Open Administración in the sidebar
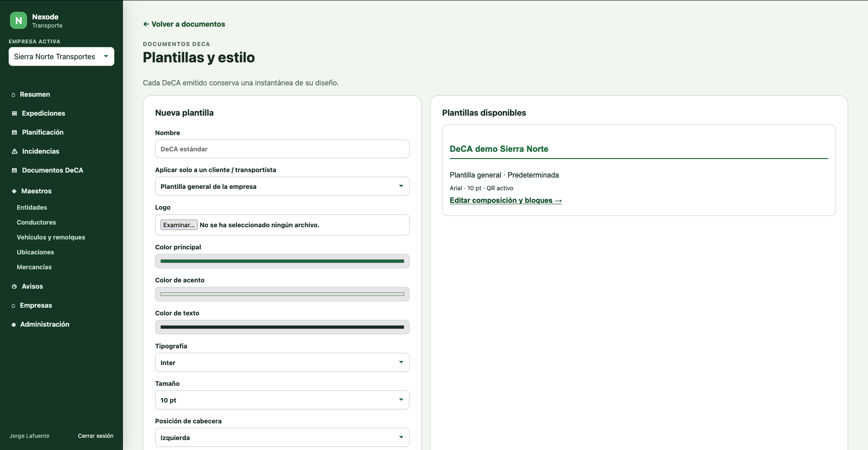Viewport: 868px width, 450px height. click(45, 324)
